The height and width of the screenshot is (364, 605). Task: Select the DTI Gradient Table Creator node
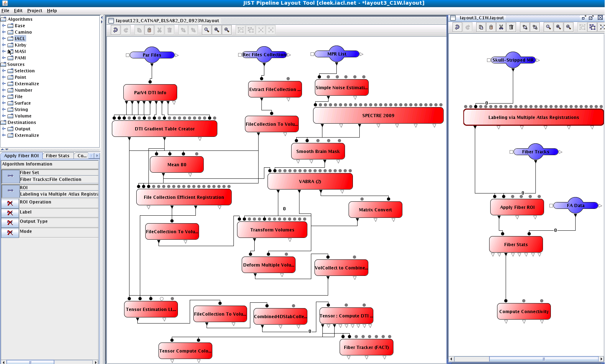[x=165, y=129]
